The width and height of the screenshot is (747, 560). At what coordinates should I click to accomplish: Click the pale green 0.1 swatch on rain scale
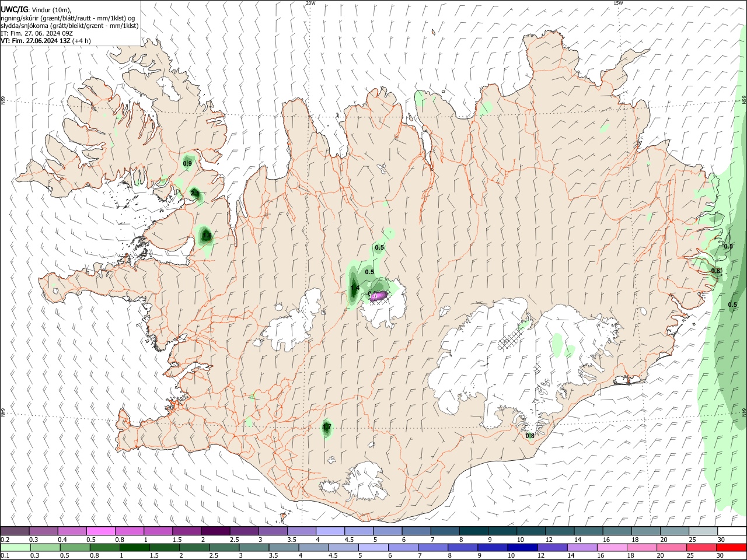(x=15, y=548)
